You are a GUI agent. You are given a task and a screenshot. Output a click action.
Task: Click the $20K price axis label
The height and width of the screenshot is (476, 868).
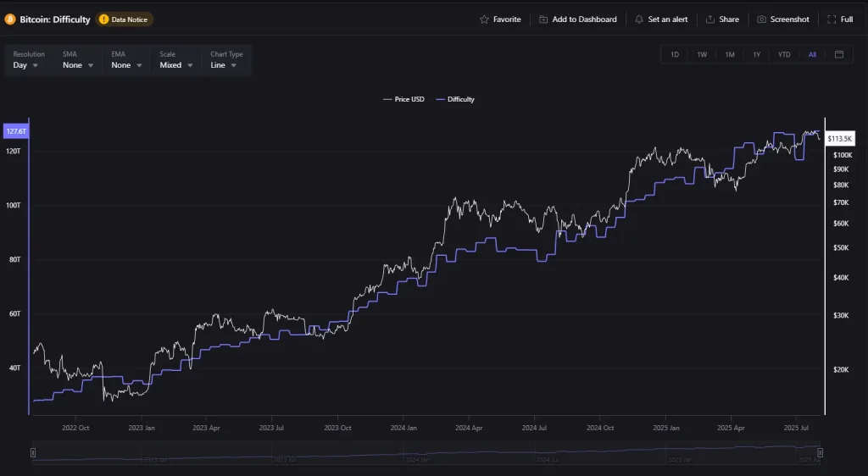pyautogui.click(x=841, y=370)
